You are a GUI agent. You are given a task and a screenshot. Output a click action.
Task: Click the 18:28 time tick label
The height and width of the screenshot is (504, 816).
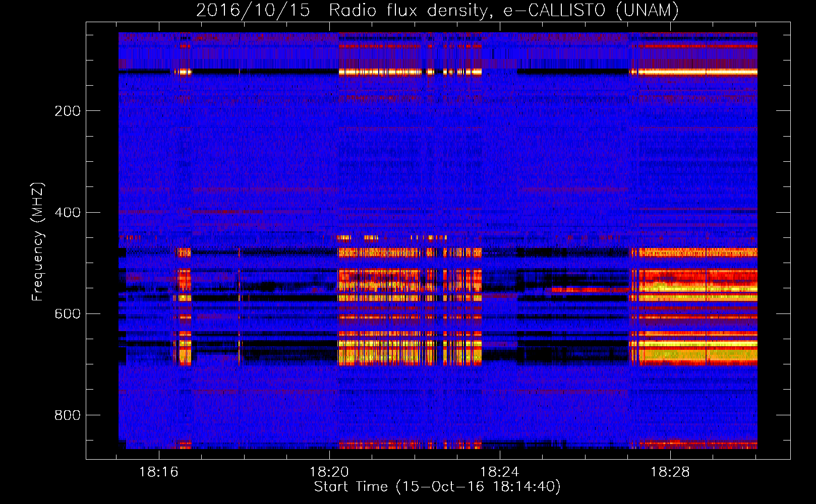(x=670, y=472)
